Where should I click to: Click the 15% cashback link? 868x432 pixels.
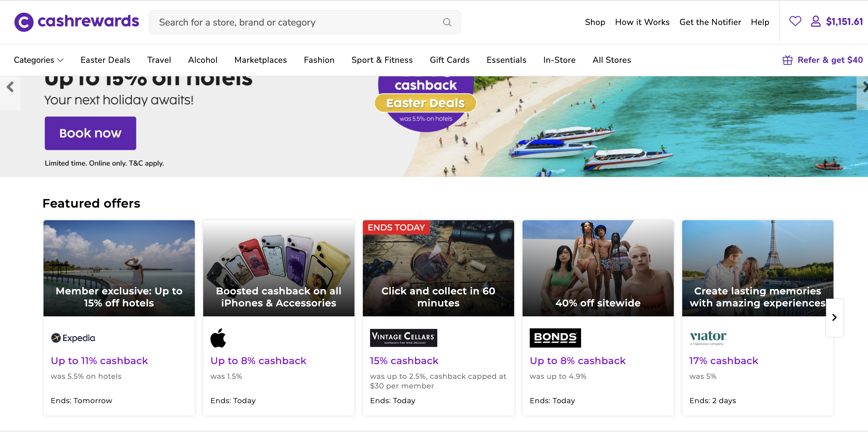404,361
